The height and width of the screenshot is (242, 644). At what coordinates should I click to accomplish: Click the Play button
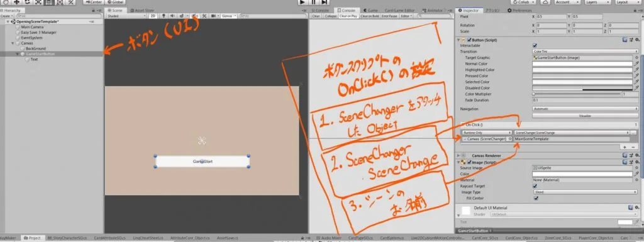[303, 2]
